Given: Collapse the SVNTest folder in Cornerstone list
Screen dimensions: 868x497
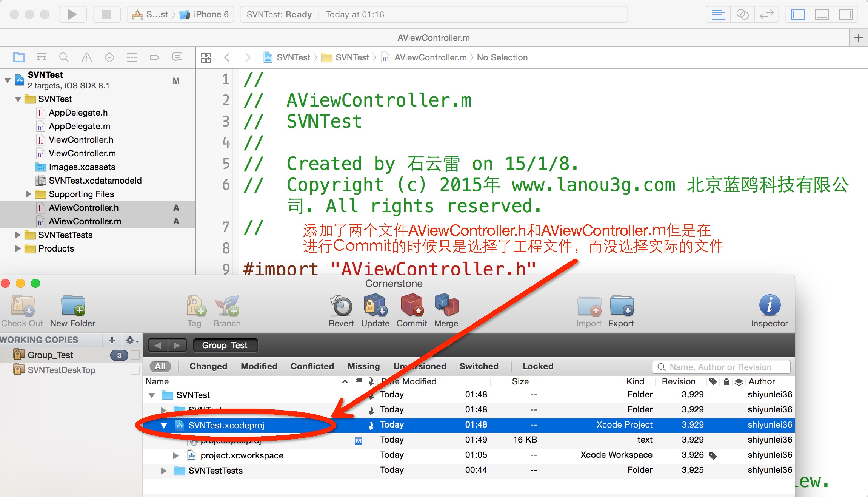Looking at the screenshot, I should 152,395.
